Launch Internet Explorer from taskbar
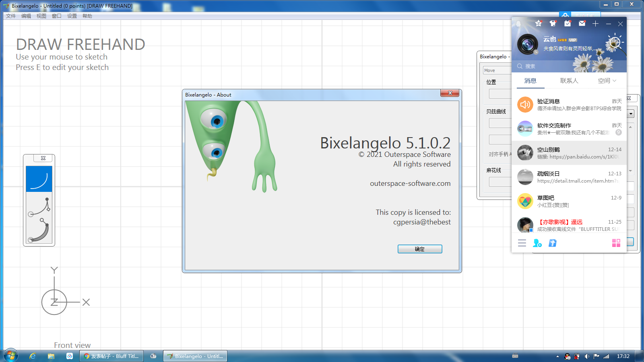Screen dimensions: 644x362 point(33,356)
